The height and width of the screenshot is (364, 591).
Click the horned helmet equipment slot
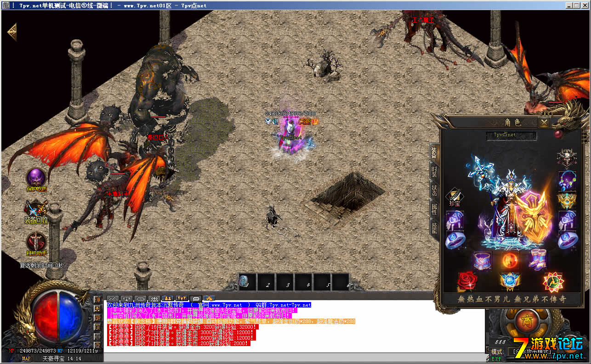566,157
